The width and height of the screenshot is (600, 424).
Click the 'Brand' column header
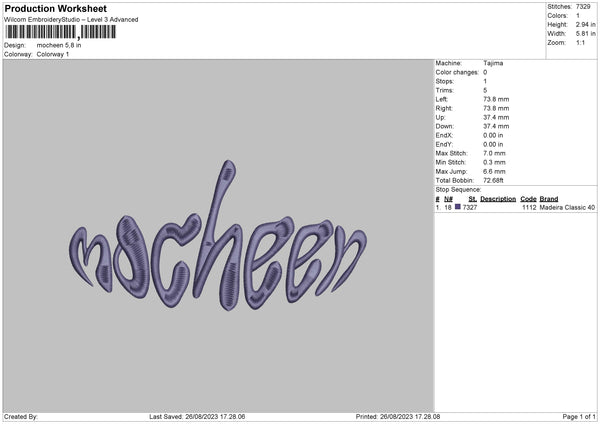click(x=549, y=199)
